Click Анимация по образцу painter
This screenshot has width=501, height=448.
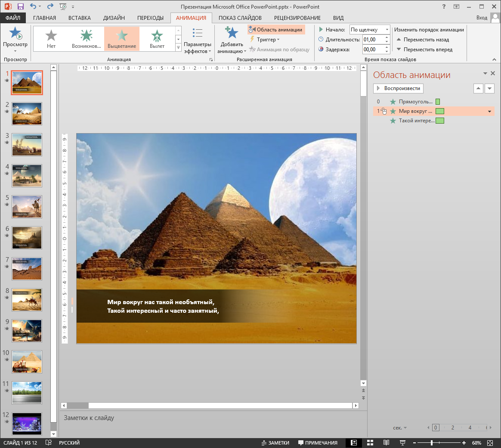[279, 50]
